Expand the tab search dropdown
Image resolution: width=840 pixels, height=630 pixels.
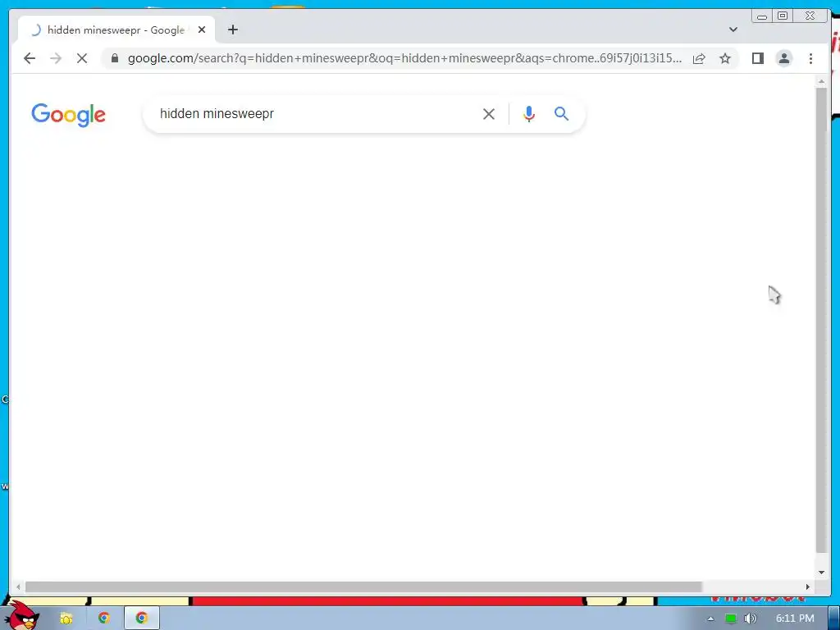[733, 30]
